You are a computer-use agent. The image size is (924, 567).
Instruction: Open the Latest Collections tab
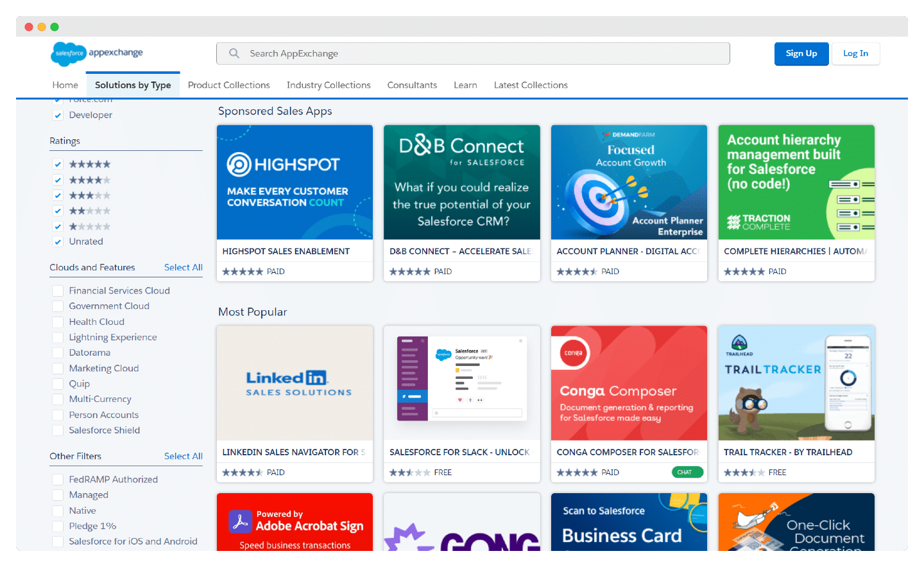pyautogui.click(x=531, y=85)
